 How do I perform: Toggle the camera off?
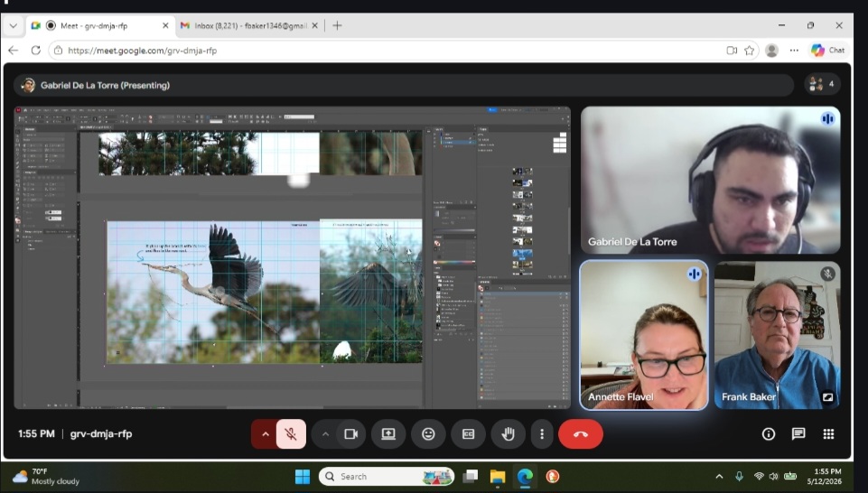coord(351,434)
